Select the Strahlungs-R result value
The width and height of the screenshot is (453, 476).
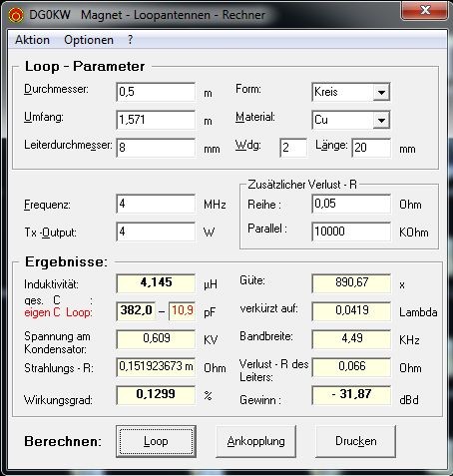coord(156,366)
